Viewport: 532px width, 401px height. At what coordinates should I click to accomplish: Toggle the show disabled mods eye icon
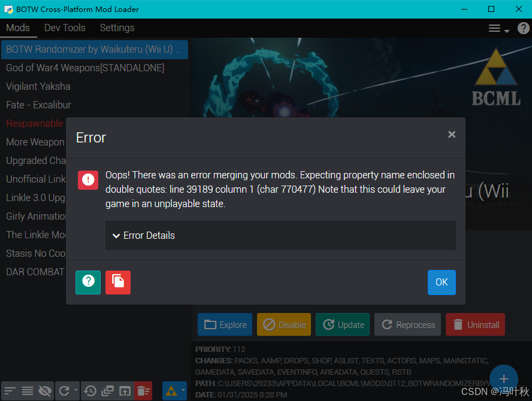45,391
